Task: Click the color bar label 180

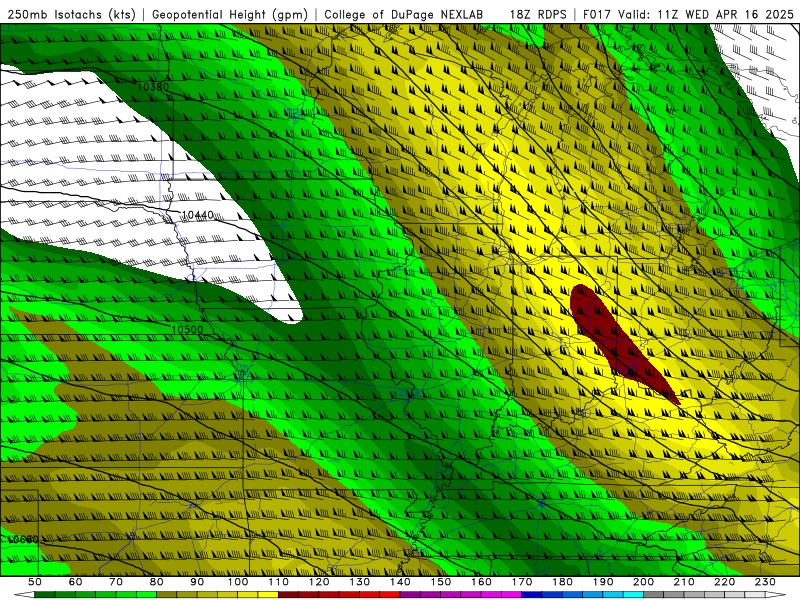Action: (563, 582)
